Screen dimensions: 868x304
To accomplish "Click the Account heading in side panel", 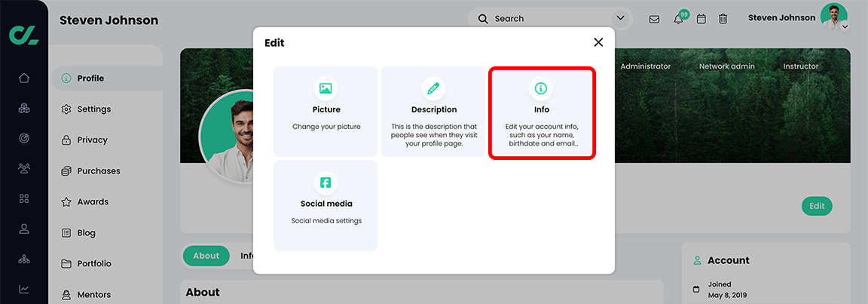I will click(x=729, y=260).
